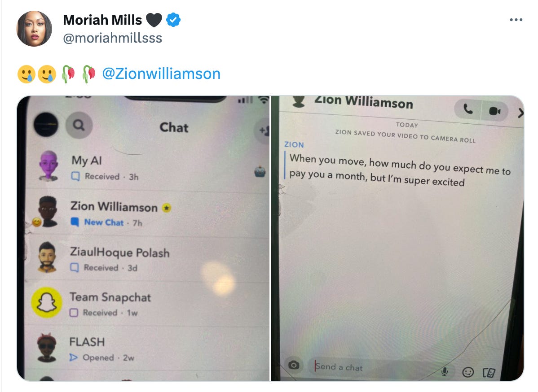
Task: Click the @Zionwilliamson mention link
Action: coord(161,74)
